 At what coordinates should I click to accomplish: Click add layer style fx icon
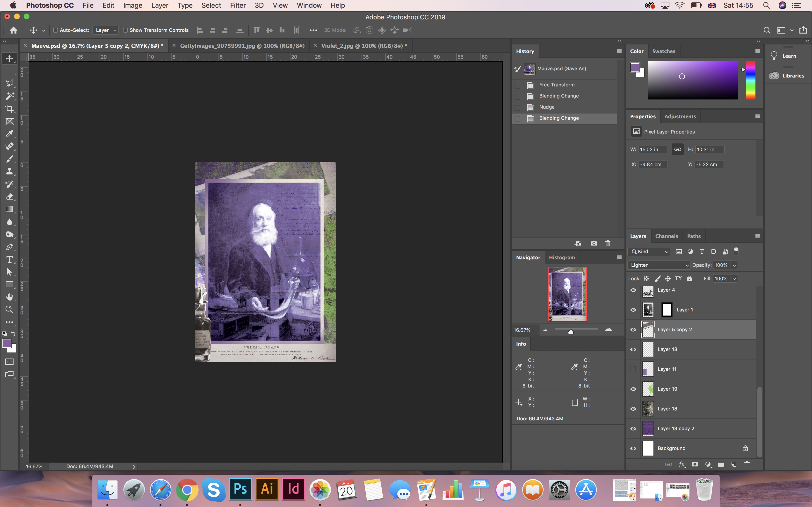(681, 465)
